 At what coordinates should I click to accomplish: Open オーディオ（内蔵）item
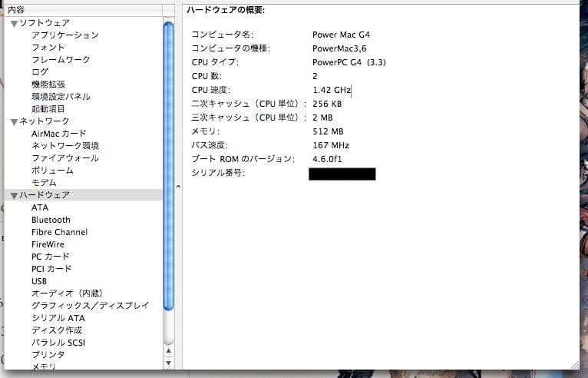67,293
